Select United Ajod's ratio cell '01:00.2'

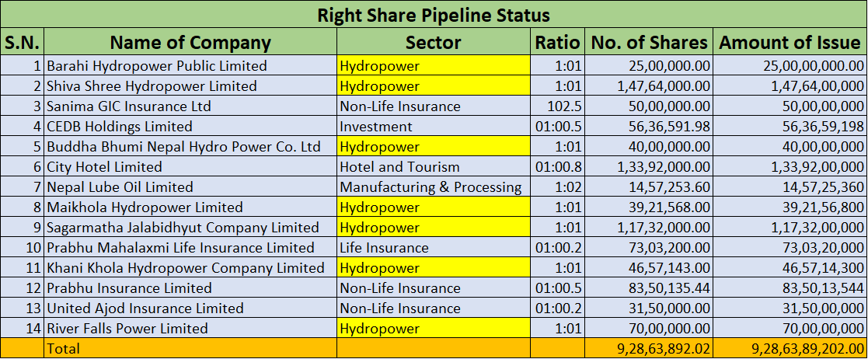point(557,308)
